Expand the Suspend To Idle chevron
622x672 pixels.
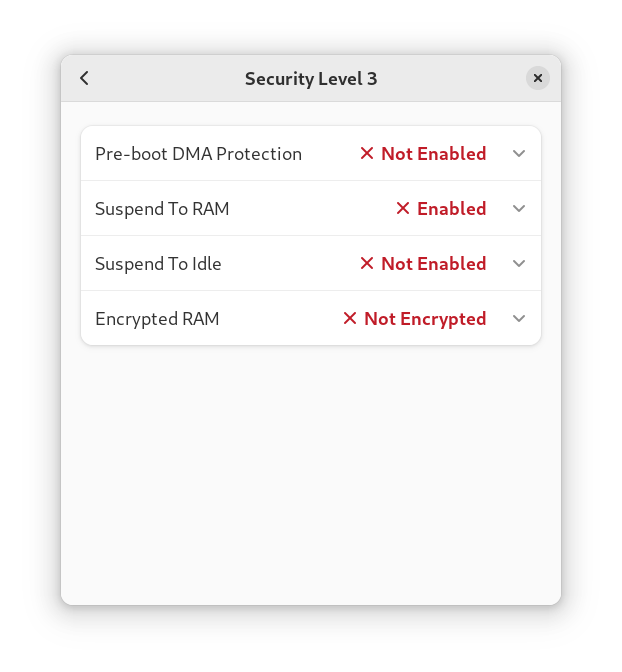tap(519, 263)
